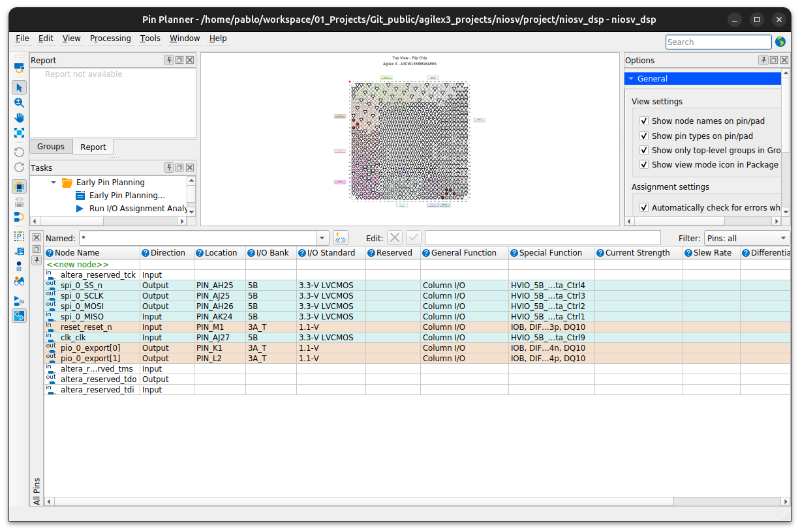Screen dimensions: 800x532
Task: Select the spi_0_SS_n node row
Action: click(418, 286)
